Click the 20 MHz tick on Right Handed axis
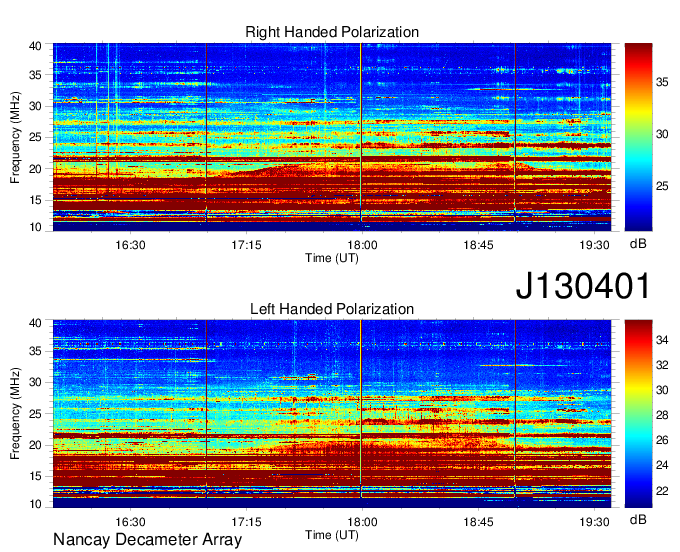Screen dimensions: 680x552 tap(35, 169)
